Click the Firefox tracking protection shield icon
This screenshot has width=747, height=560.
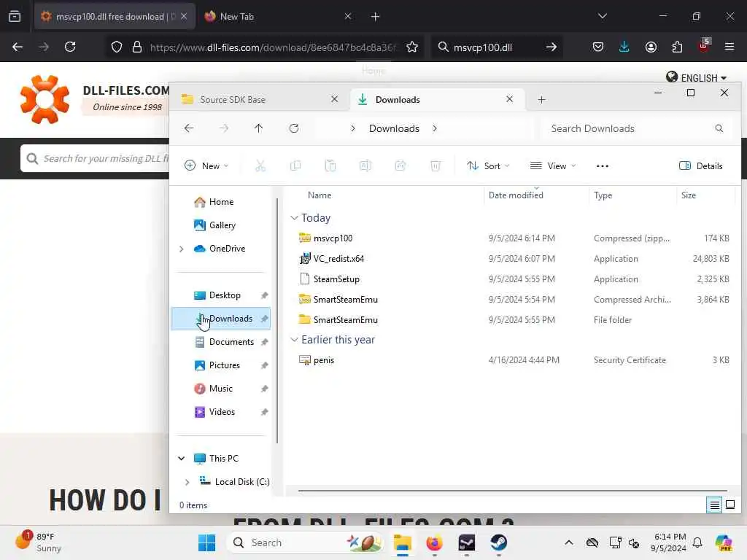point(117,47)
